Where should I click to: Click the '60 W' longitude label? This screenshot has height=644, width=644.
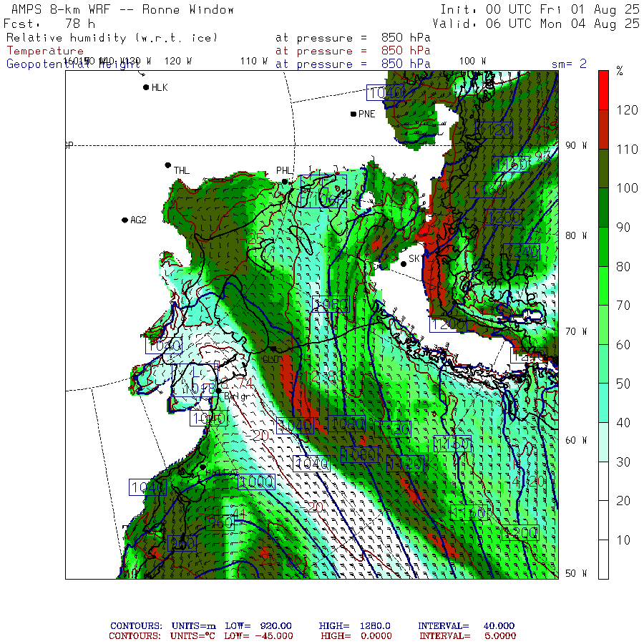[576, 440]
